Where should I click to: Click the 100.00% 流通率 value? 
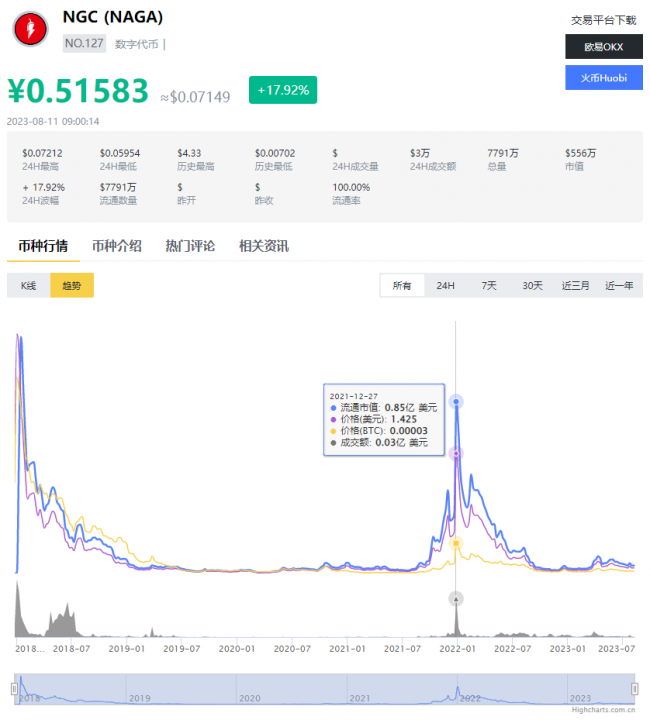coord(351,187)
